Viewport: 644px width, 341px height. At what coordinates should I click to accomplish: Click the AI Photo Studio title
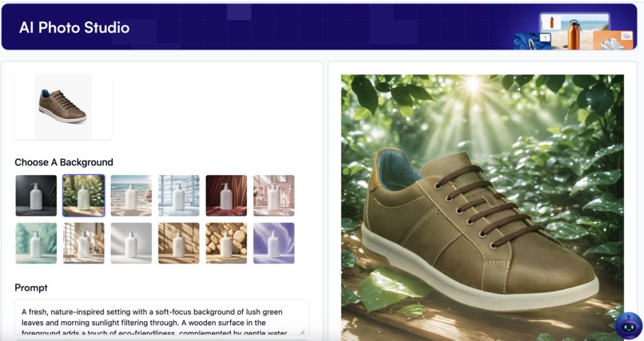point(74,27)
